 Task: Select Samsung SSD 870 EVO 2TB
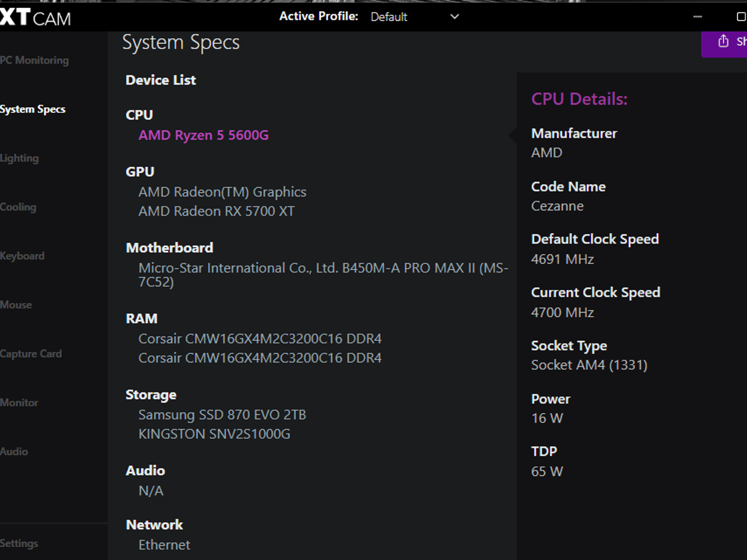[x=222, y=415]
